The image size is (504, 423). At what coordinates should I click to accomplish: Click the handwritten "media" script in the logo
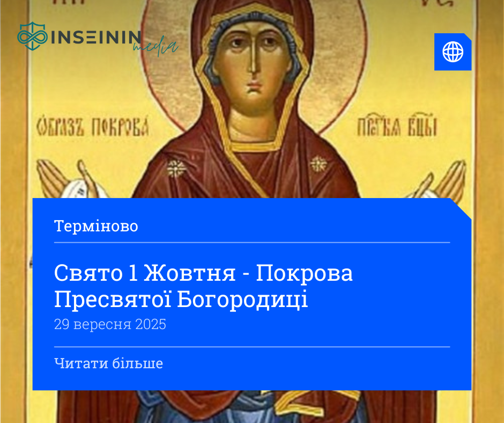(x=155, y=47)
